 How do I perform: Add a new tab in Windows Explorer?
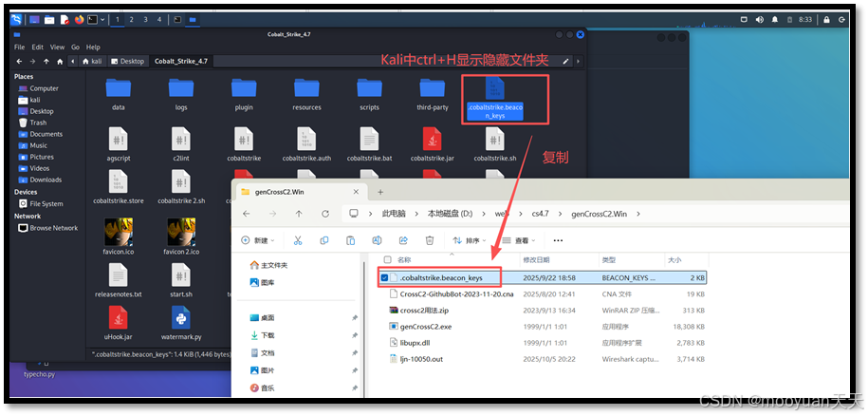pyautogui.click(x=380, y=192)
